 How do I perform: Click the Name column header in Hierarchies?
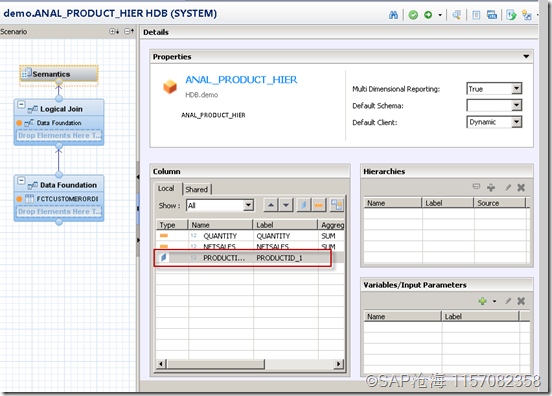393,203
